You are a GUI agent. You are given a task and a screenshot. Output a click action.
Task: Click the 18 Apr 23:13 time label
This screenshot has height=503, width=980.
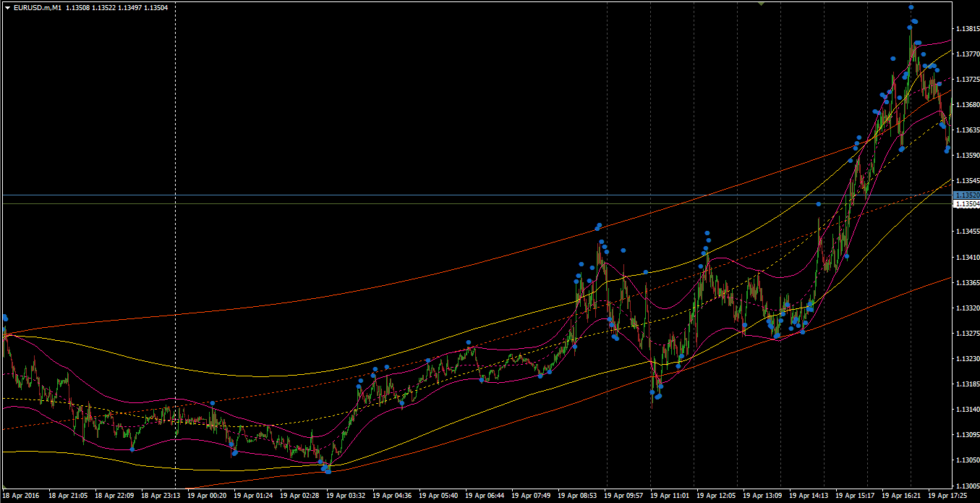coord(161,496)
